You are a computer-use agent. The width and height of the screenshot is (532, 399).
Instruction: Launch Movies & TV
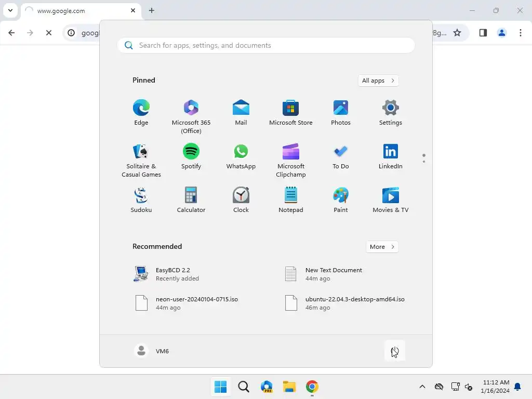click(391, 200)
